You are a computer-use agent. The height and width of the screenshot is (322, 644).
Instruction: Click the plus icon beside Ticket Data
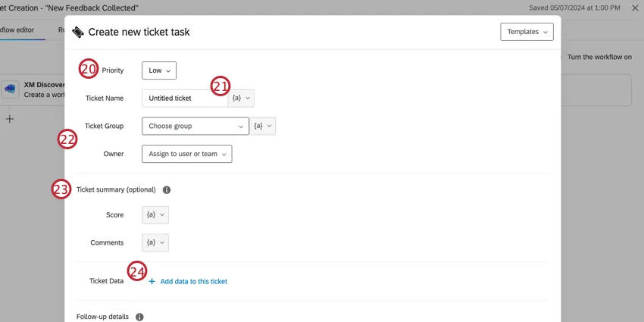[152, 281]
